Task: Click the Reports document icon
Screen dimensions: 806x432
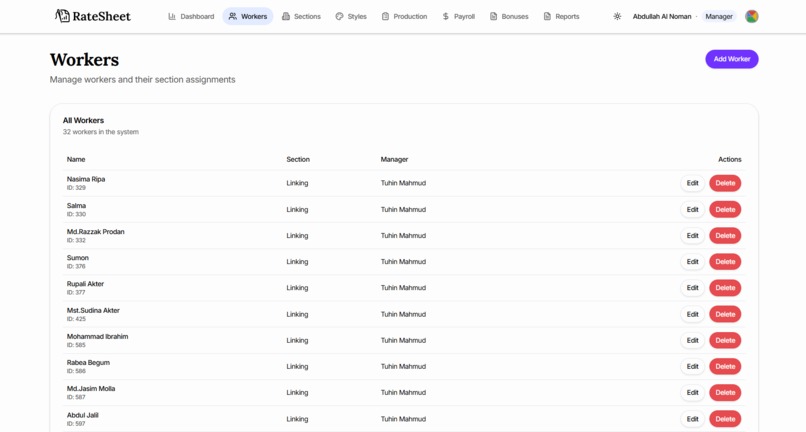Action: [547, 16]
